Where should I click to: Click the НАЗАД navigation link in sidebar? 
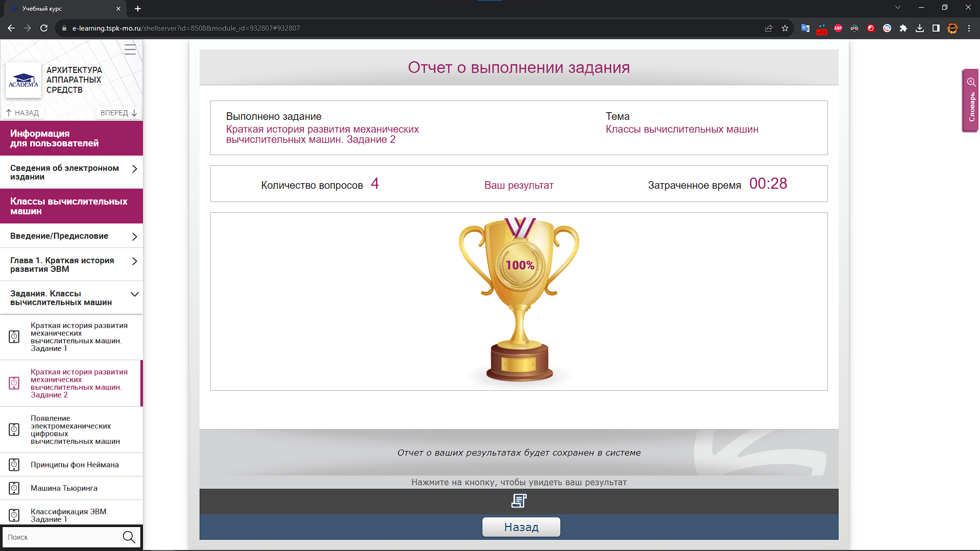[x=22, y=113]
